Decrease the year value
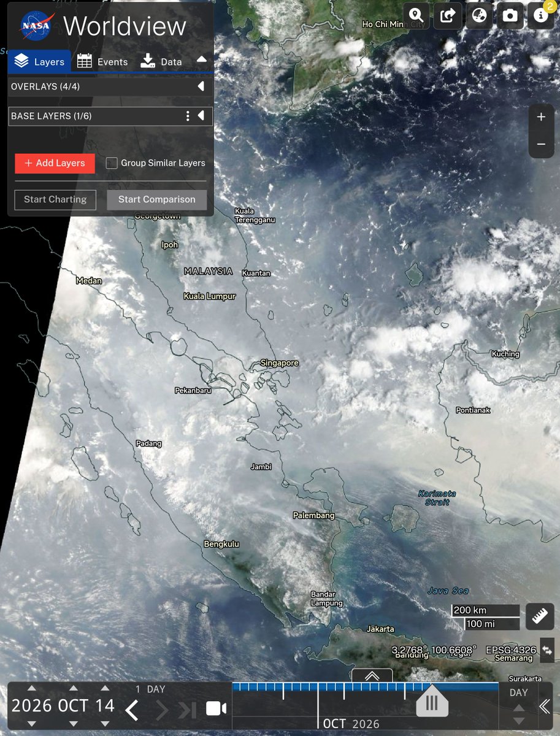The width and height of the screenshot is (560, 736). click(x=32, y=724)
